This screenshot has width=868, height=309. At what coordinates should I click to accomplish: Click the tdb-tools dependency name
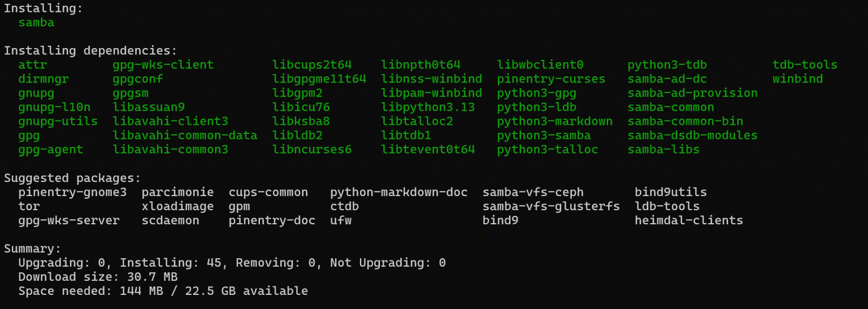(805, 65)
